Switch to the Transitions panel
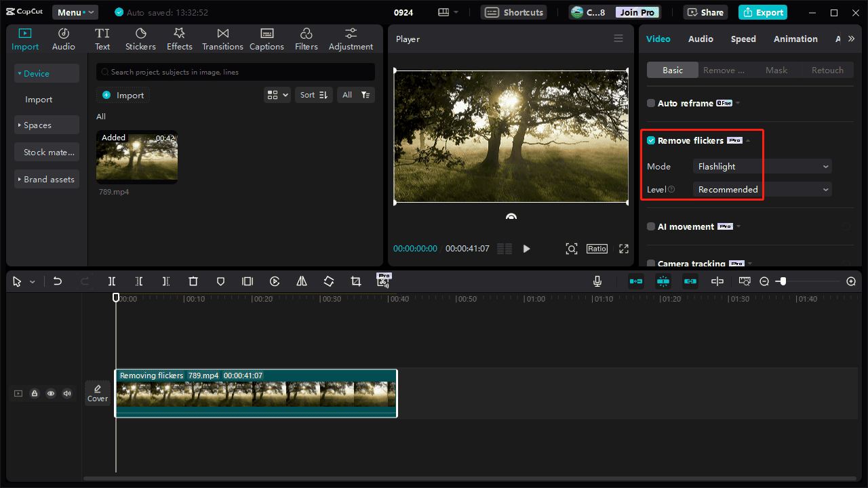The height and width of the screenshot is (488, 868). 222,39
